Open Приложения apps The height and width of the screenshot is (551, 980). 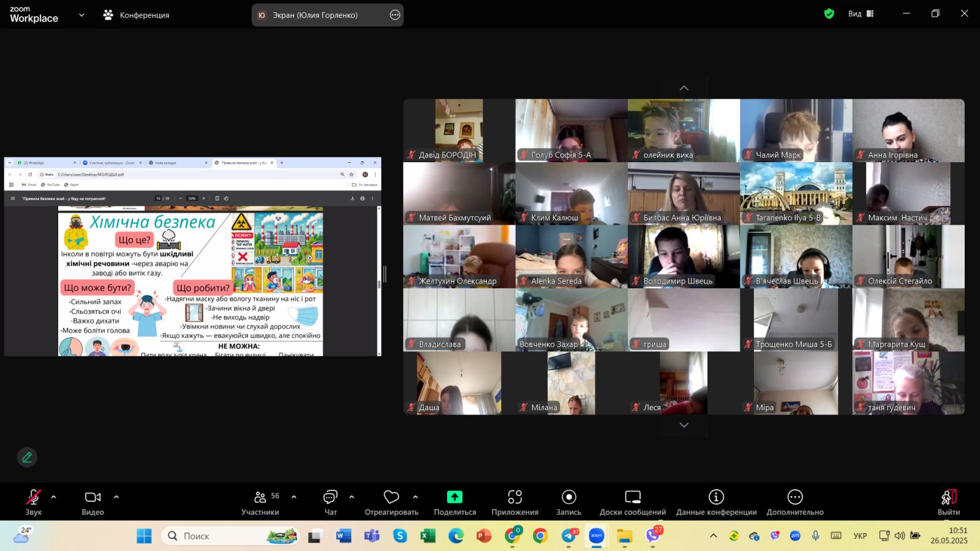click(514, 502)
